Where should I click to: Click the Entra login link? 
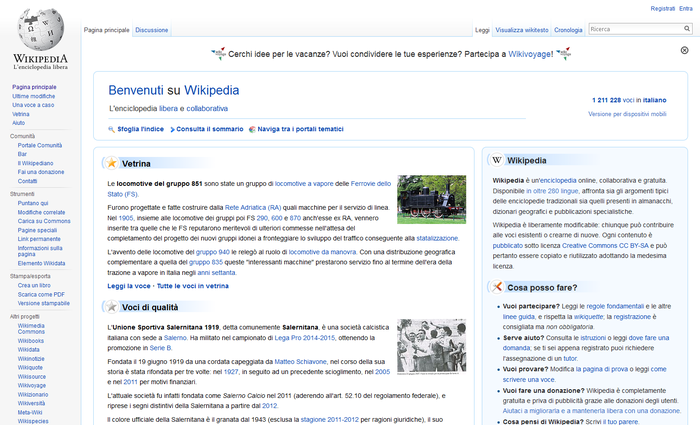pyautogui.click(x=686, y=8)
